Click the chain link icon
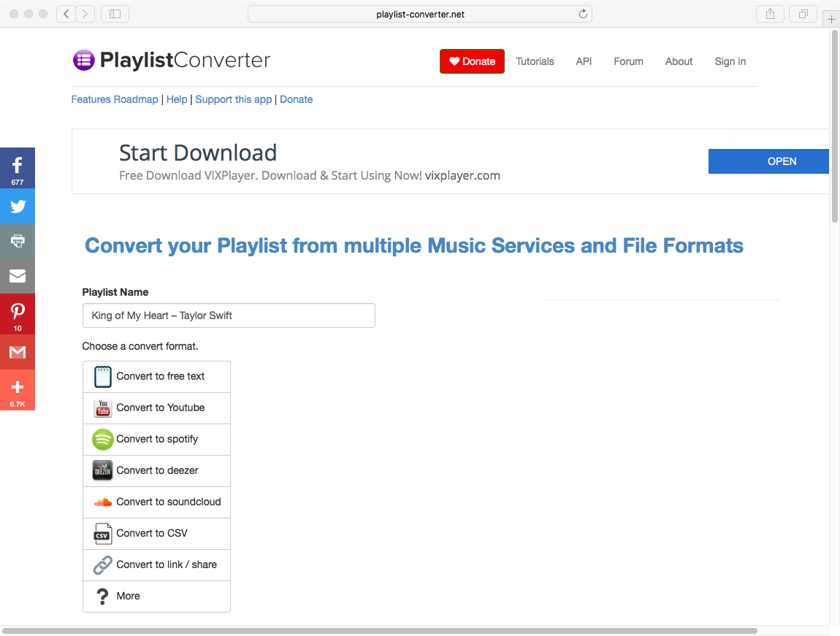 [x=102, y=564]
